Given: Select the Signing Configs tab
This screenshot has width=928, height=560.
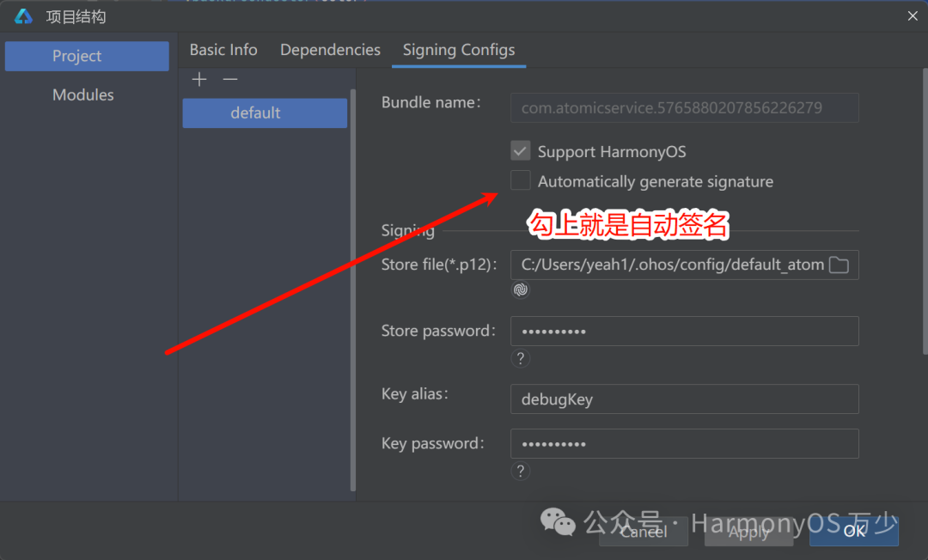Looking at the screenshot, I should [459, 50].
